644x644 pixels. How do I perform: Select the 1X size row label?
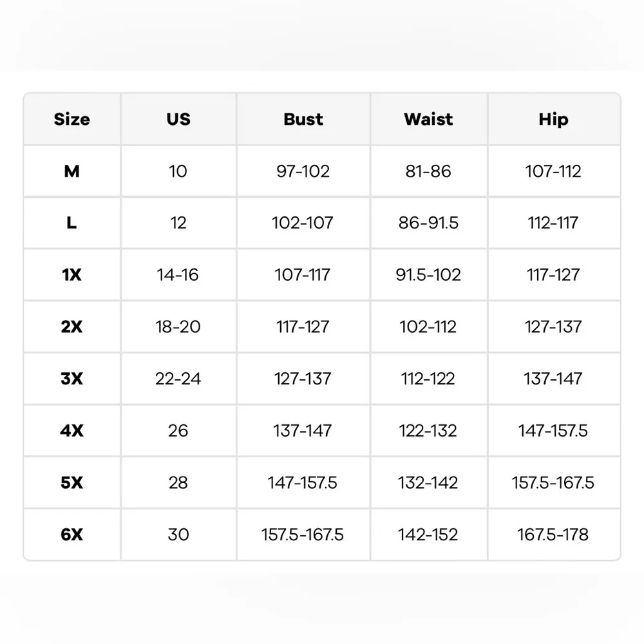72,275
